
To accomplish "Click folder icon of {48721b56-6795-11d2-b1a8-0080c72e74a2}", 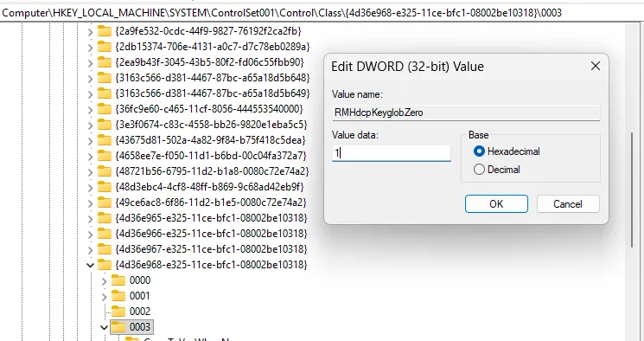I will [105, 171].
